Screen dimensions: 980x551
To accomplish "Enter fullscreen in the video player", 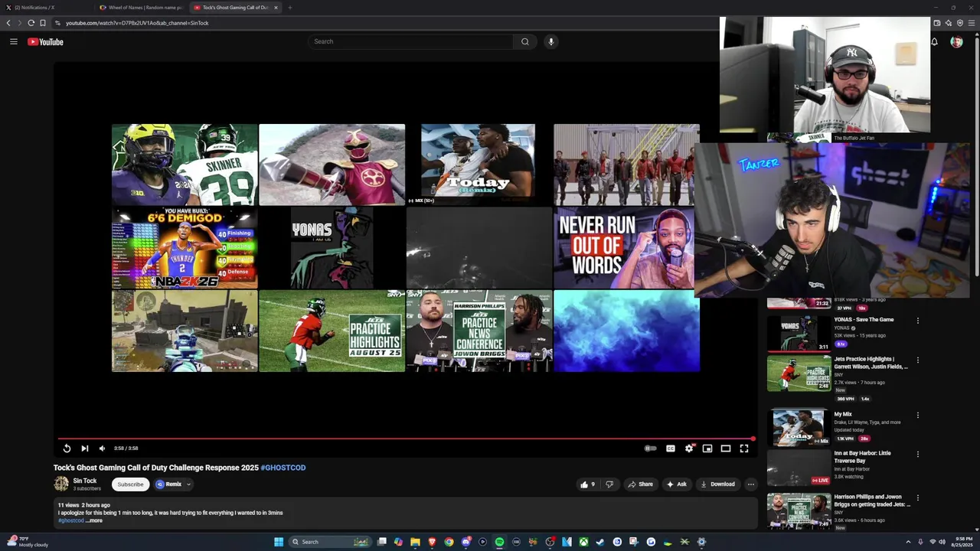I will coord(744,448).
